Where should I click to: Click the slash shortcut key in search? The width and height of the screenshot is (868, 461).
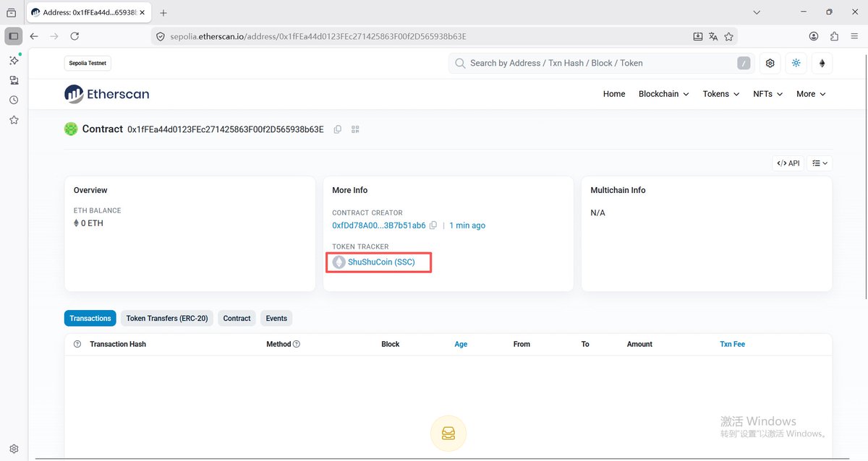point(744,64)
